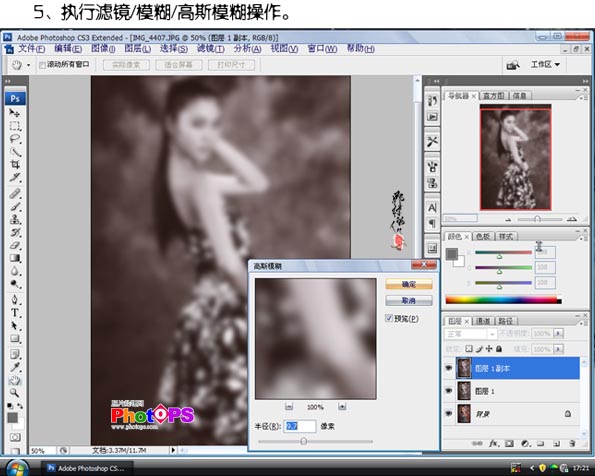Hide the 图层 1 副本 layer eye

click(449, 368)
